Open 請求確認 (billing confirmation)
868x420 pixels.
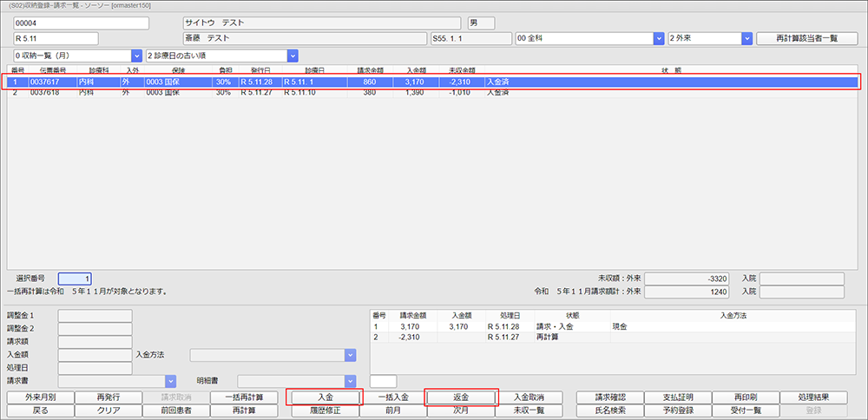pyautogui.click(x=609, y=397)
